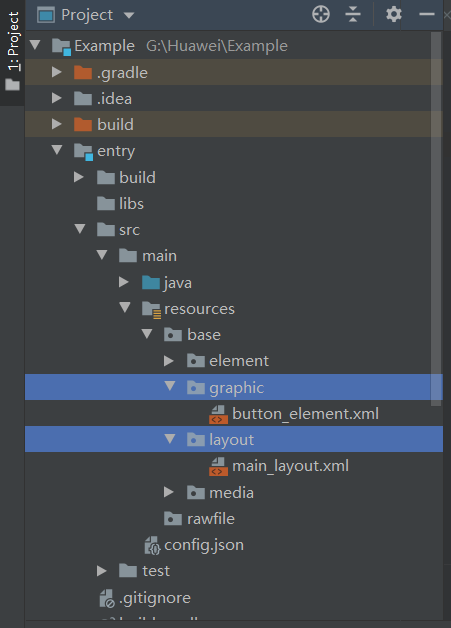
Task: Click the locate/scroll-from-source crosshair icon
Action: pyautogui.click(x=321, y=15)
